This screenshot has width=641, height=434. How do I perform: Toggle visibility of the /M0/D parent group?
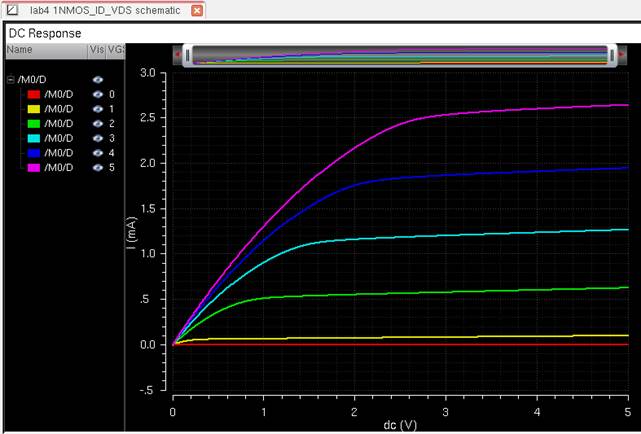pyautogui.click(x=98, y=78)
